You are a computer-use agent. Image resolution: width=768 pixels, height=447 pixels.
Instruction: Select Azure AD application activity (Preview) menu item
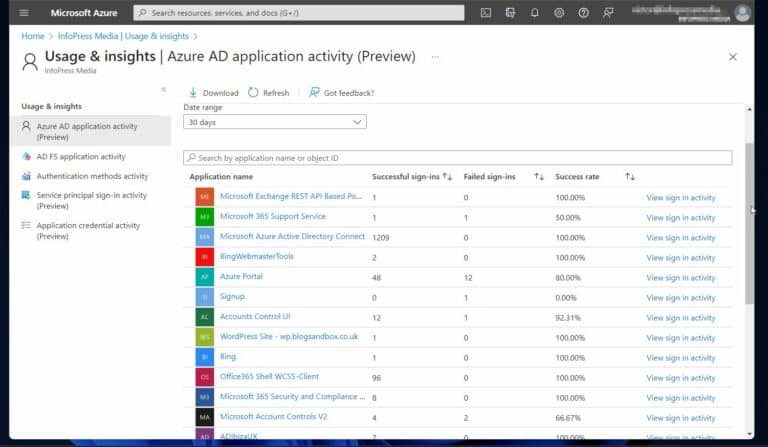91,131
